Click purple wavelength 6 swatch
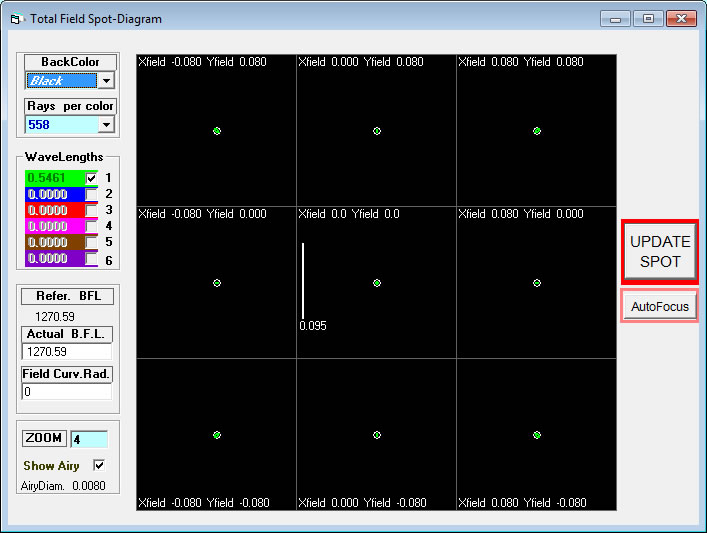This screenshot has width=707, height=533. [55, 258]
